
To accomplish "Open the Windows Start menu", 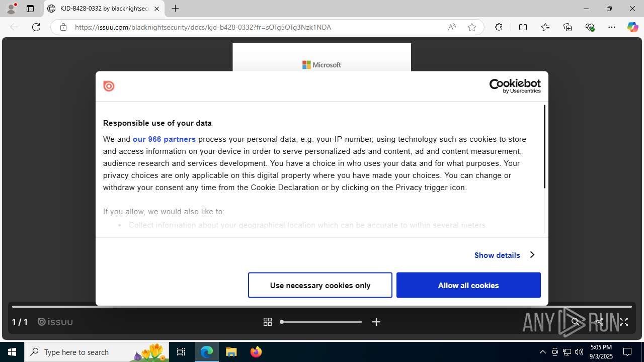I will 12,352.
